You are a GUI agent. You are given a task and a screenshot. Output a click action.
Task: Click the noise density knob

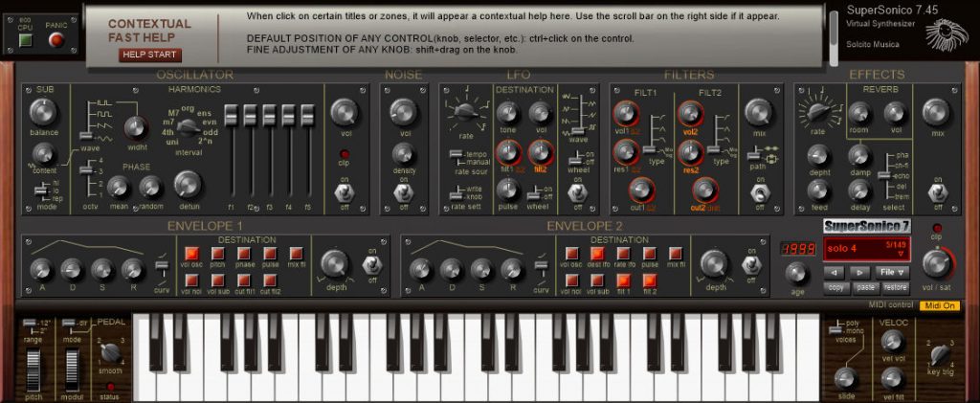(x=403, y=153)
